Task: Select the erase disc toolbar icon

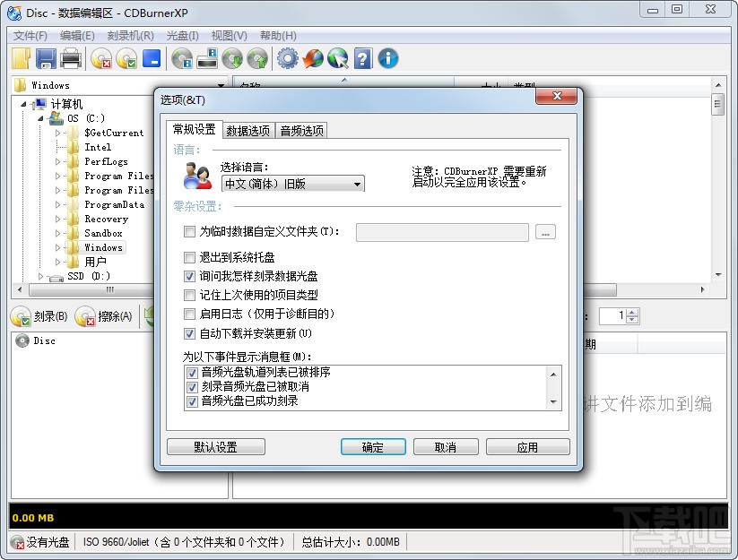Action: click(x=103, y=58)
